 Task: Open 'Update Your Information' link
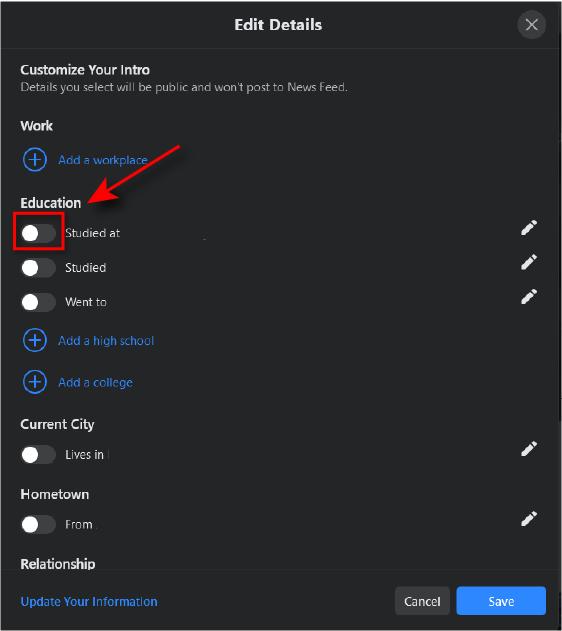click(89, 602)
